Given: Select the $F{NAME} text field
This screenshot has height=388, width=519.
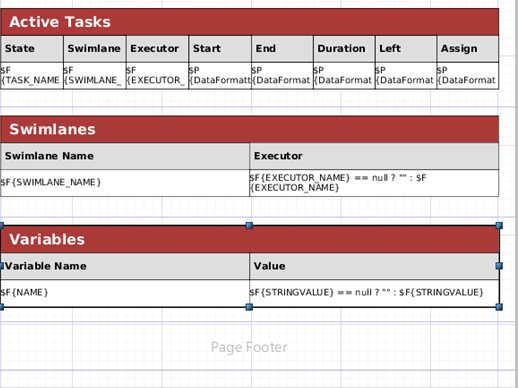Looking at the screenshot, I should click(125, 293).
